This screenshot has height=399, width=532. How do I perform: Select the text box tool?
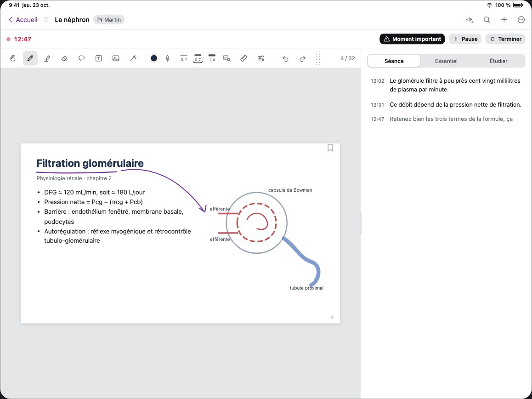pyautogui.click(x=99, y=58)
